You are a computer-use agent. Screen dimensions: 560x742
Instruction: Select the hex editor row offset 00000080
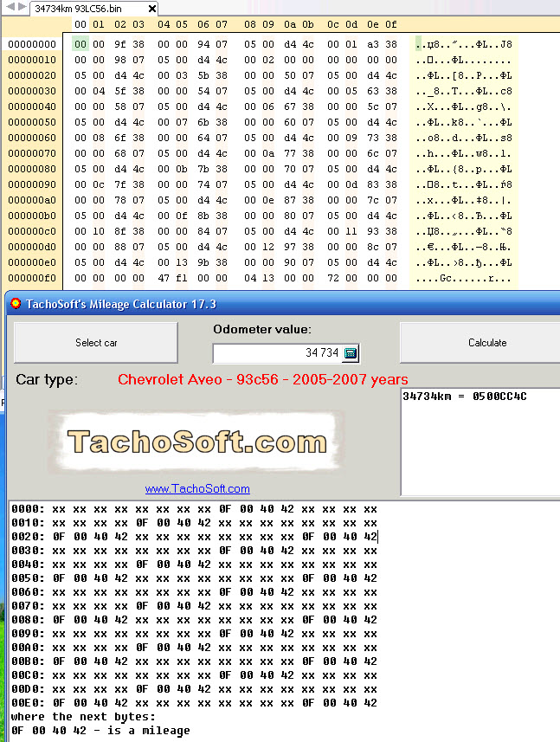[32, 169]
